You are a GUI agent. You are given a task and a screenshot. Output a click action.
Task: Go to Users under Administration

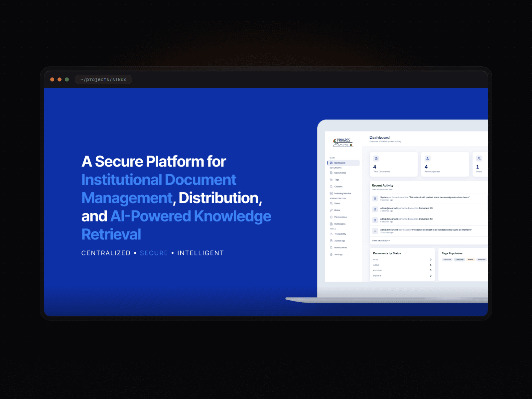pos(343,203)
